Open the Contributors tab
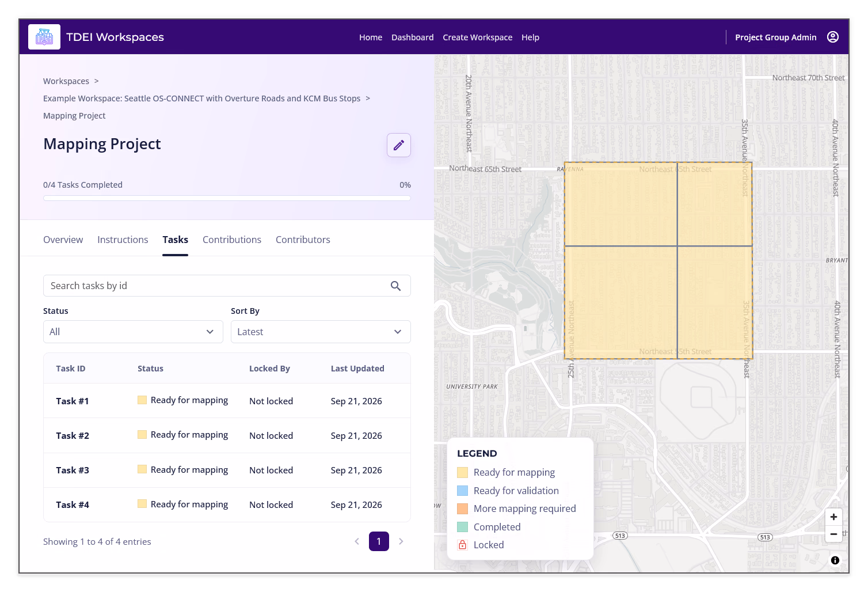Viewport: 868px width, 592px height. coord(303,240)
